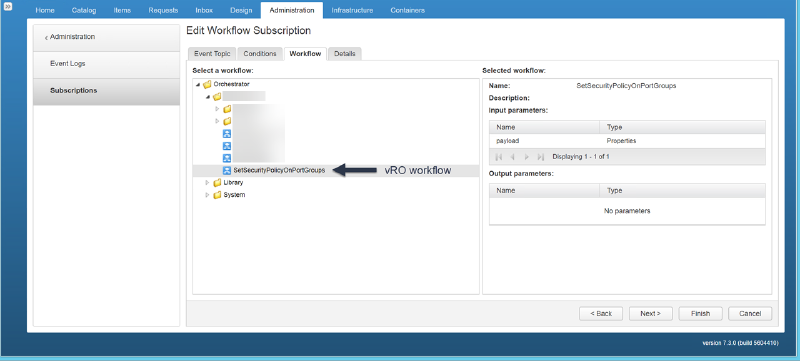Open the Infrastructure tab
800x361 pixels.
coord(352,10)
